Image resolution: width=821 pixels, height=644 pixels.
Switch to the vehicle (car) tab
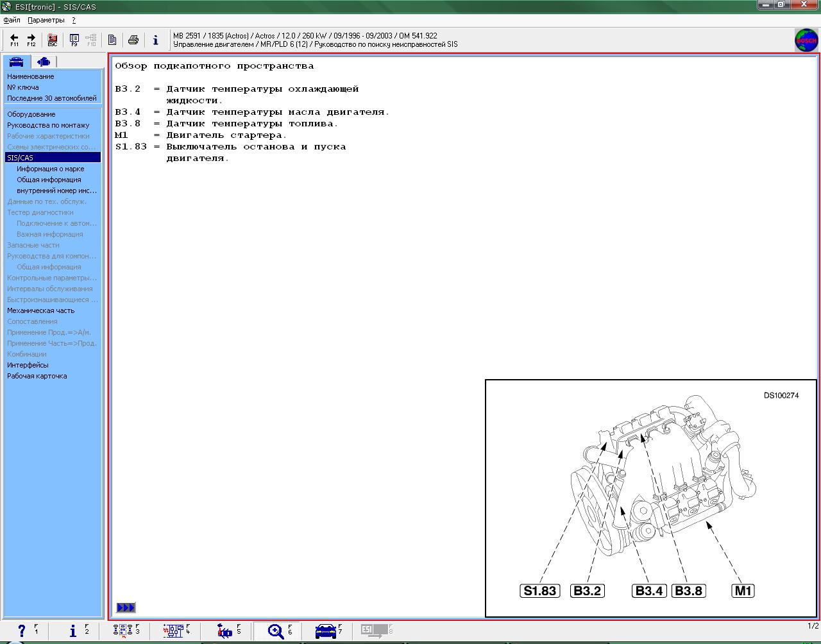16,62
